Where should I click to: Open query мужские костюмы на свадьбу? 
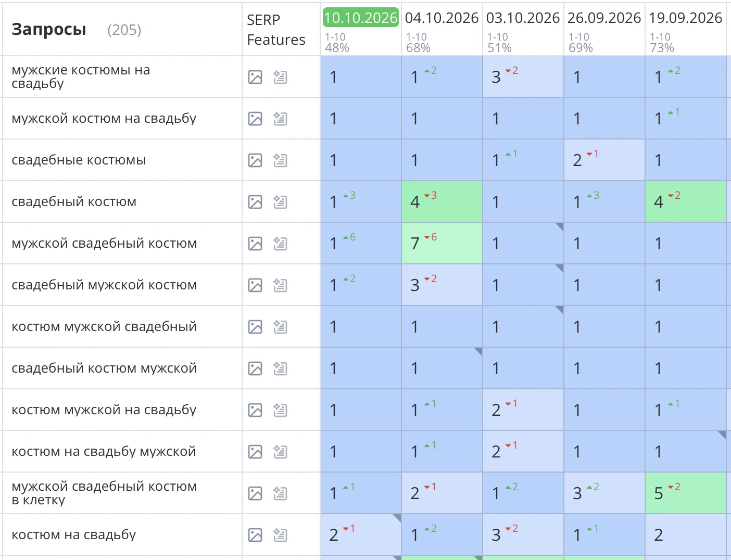(81, 77)
